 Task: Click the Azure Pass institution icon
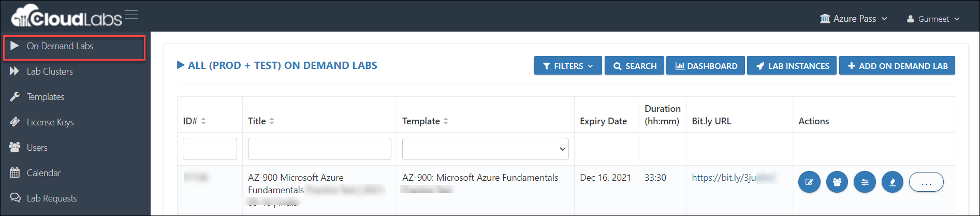point(825,19)
